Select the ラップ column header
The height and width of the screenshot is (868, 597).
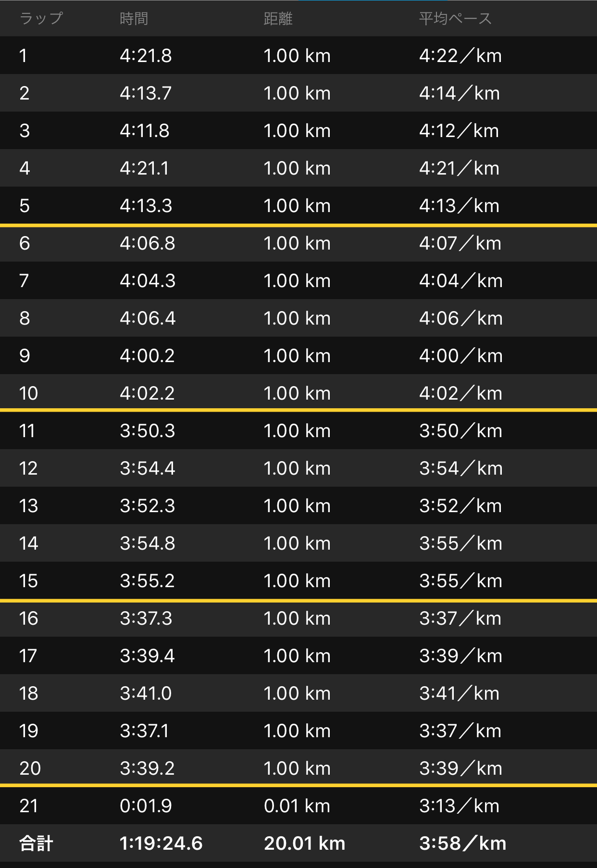pos(41,18)
